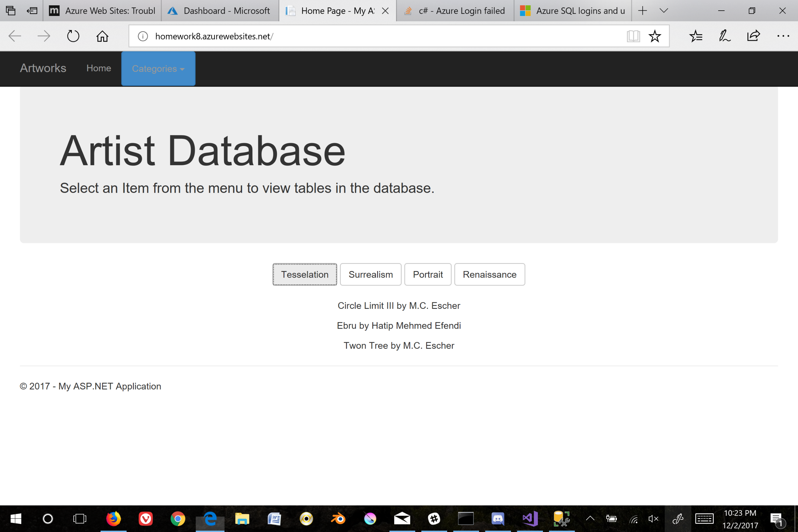Click the Artworks brand link
The width and height of the screenshot is (798, 532).
click(43, 68)
